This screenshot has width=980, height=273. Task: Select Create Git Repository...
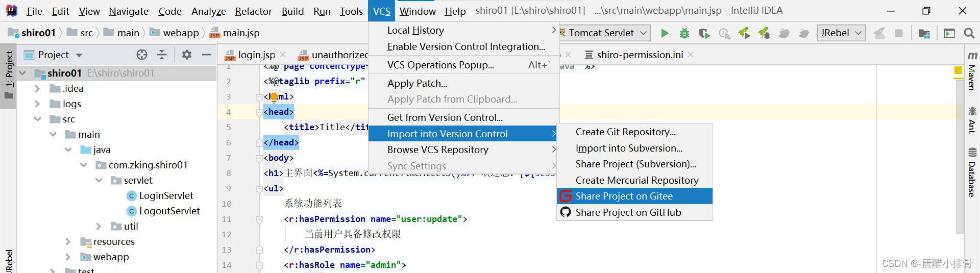(x=634, y=132)
